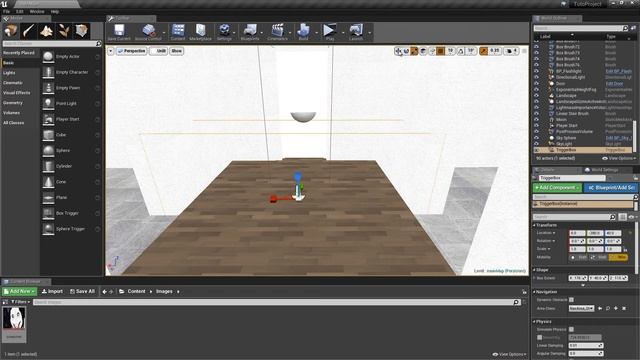Click the Cinematics toolbar icon

[x=278, y=32]
